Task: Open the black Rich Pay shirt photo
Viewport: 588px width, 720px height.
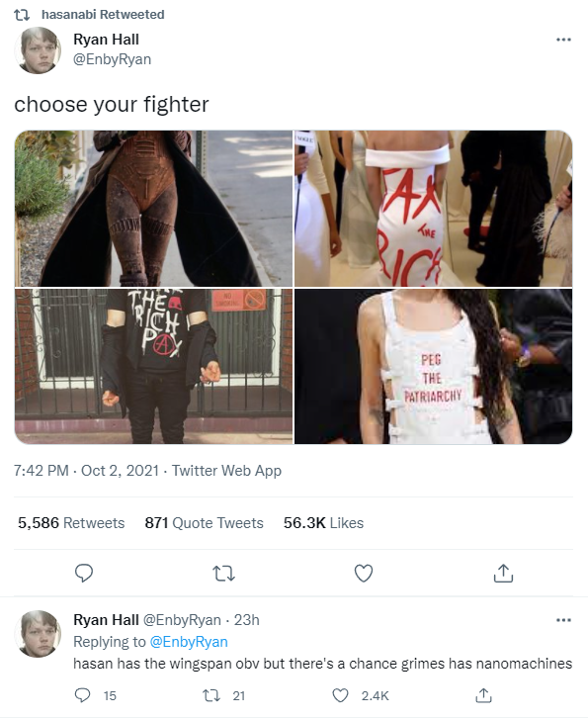Action: coord(153,366)
